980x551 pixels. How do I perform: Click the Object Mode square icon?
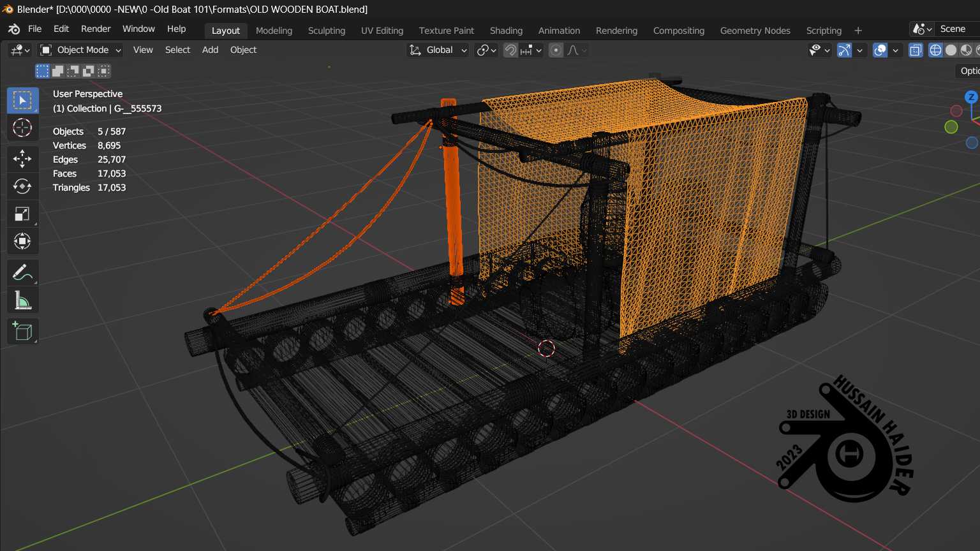tap(46, 50)
